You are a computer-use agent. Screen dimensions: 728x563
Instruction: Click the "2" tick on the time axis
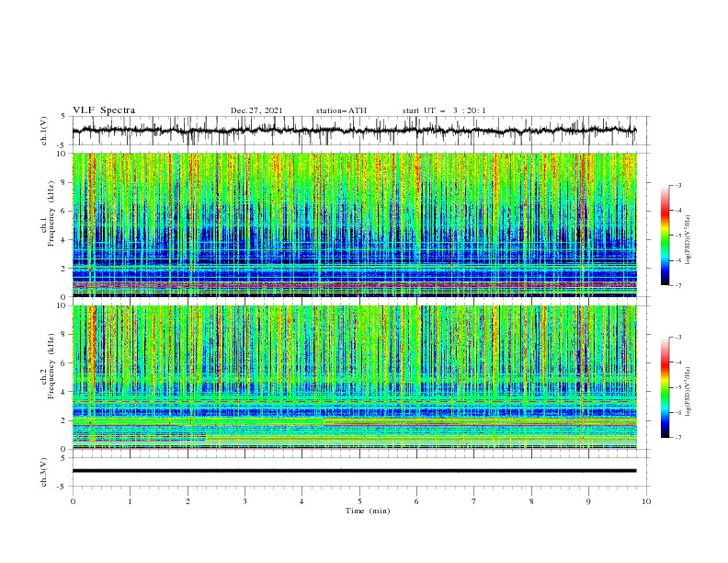[x=188, y=501]
